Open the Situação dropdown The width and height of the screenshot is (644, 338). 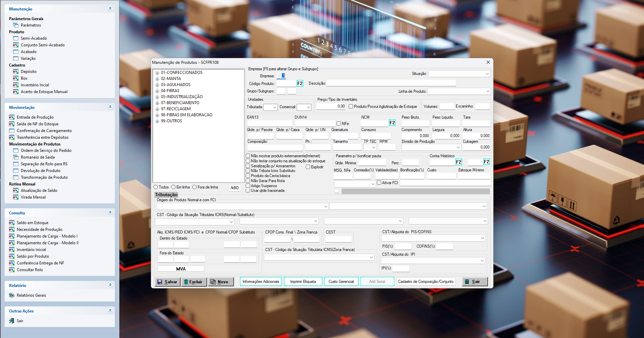click(459, 74)
